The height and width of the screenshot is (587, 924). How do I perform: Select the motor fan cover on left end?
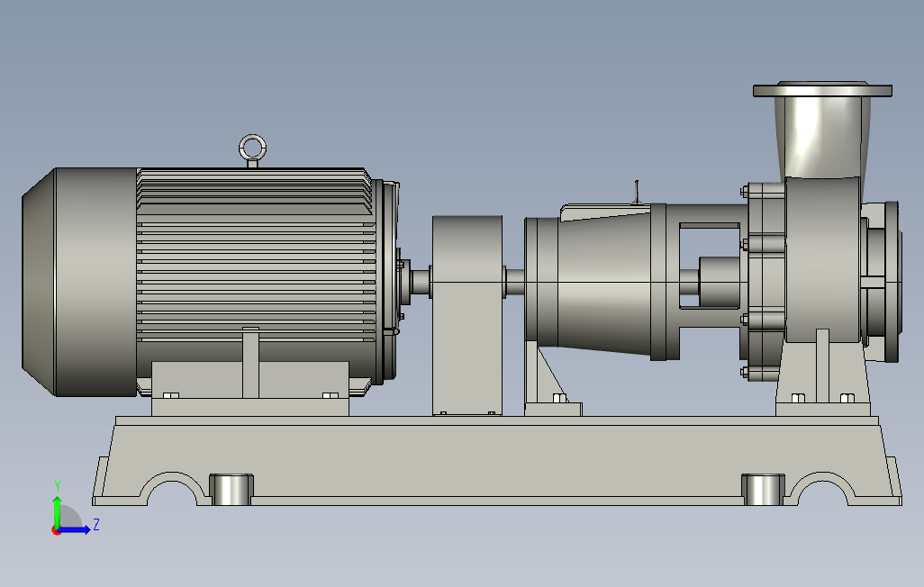79,282
